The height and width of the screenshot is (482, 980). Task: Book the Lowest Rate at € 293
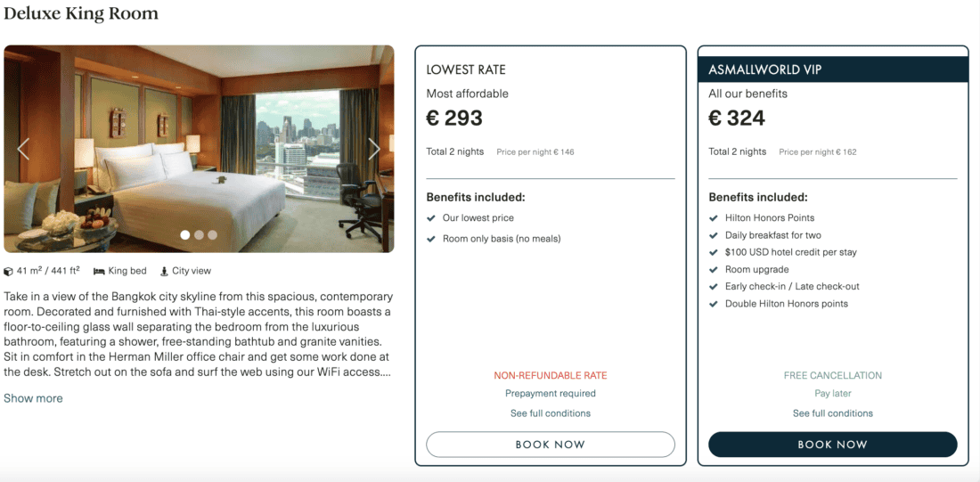click(551, 445)
